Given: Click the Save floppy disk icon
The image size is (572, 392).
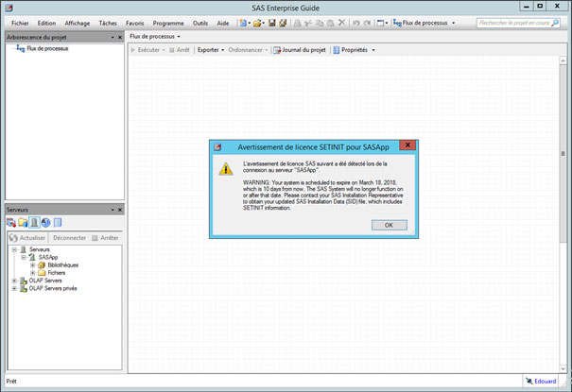Looking at the screenshot, I should tap(271, 23).
